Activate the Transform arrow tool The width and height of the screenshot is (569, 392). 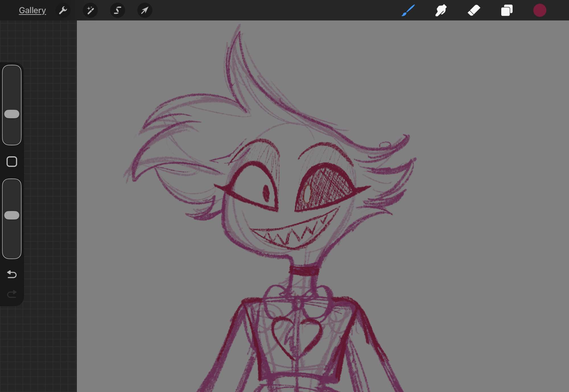(145, 11)
